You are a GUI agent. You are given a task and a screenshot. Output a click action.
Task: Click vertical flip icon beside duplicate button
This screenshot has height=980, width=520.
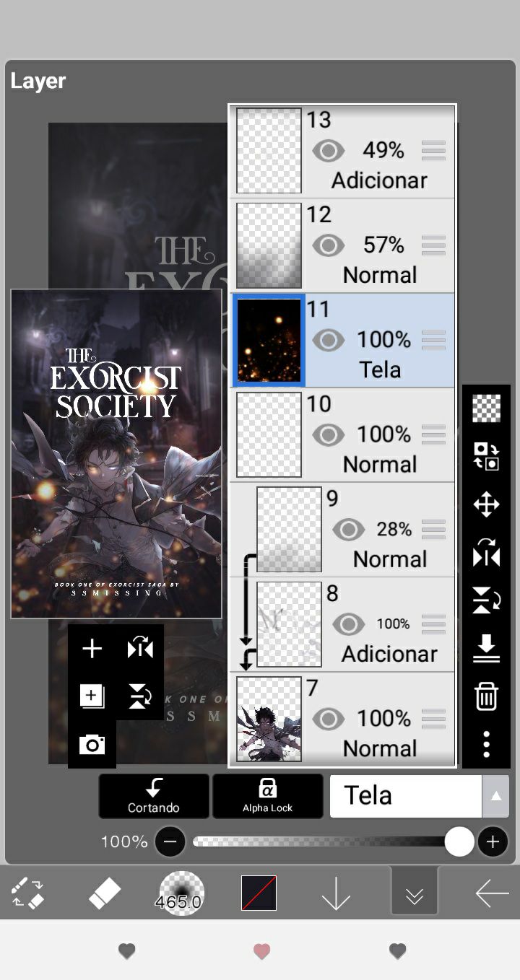[x=140, y=696]
